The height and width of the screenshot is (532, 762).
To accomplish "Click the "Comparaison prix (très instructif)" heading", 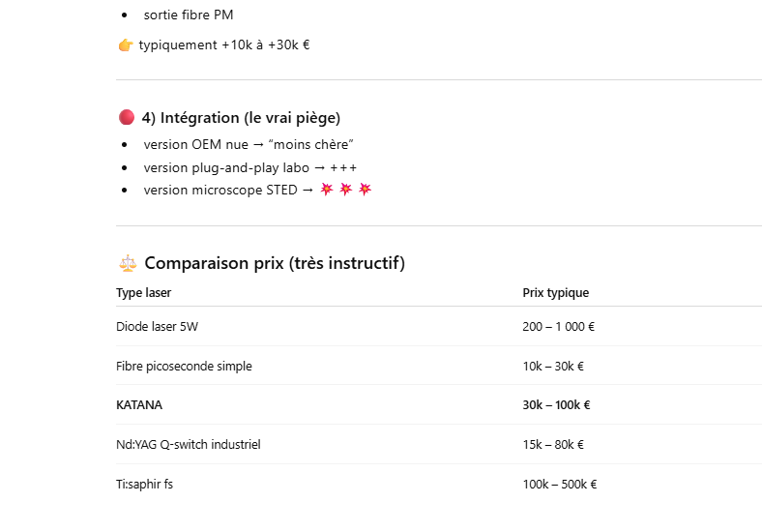I will click(x=274, y=263).
